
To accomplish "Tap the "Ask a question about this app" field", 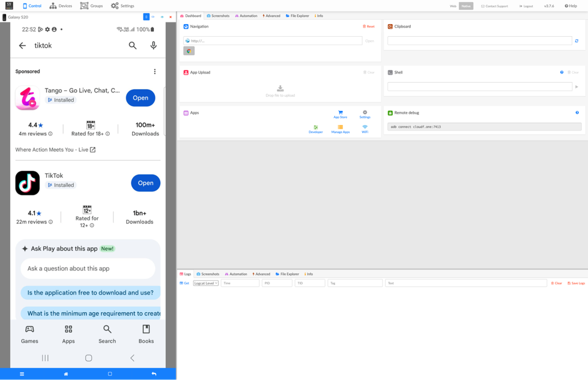I will tap(88, 268).
